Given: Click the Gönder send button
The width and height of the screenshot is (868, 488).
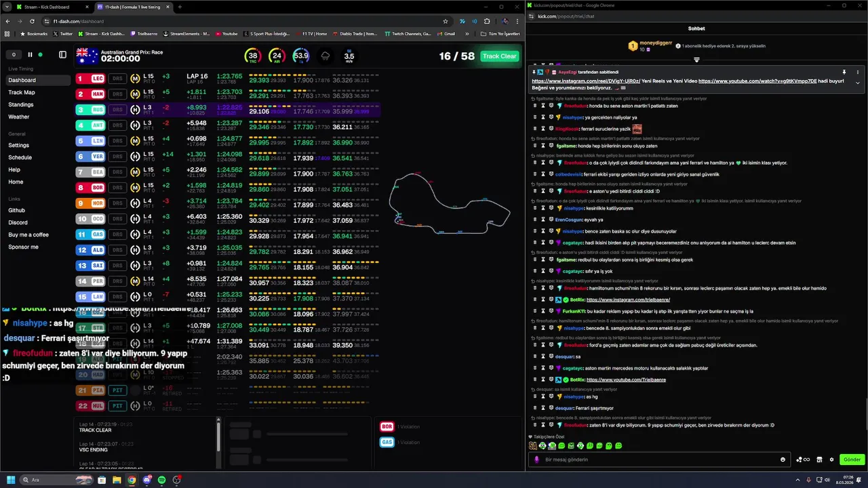Looking at the screenshot, I should 852,460.
